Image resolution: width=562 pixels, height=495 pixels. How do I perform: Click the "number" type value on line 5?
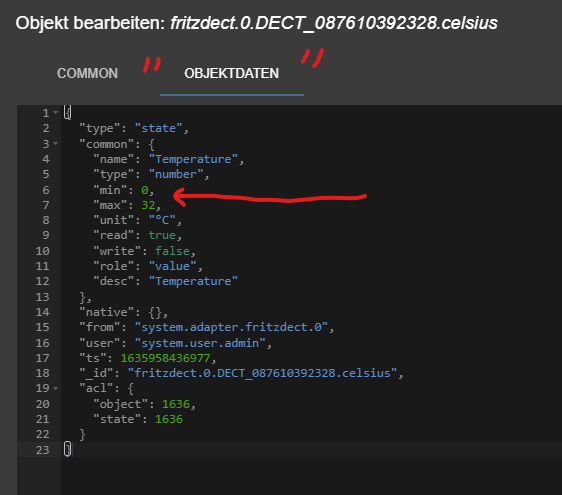click(176, 174)
